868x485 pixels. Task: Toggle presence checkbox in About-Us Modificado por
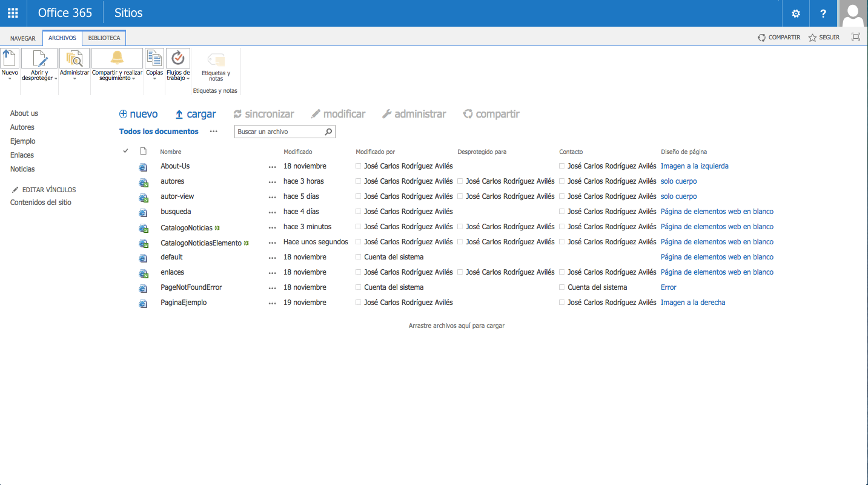pyautogui.click(x=359, y=166)
